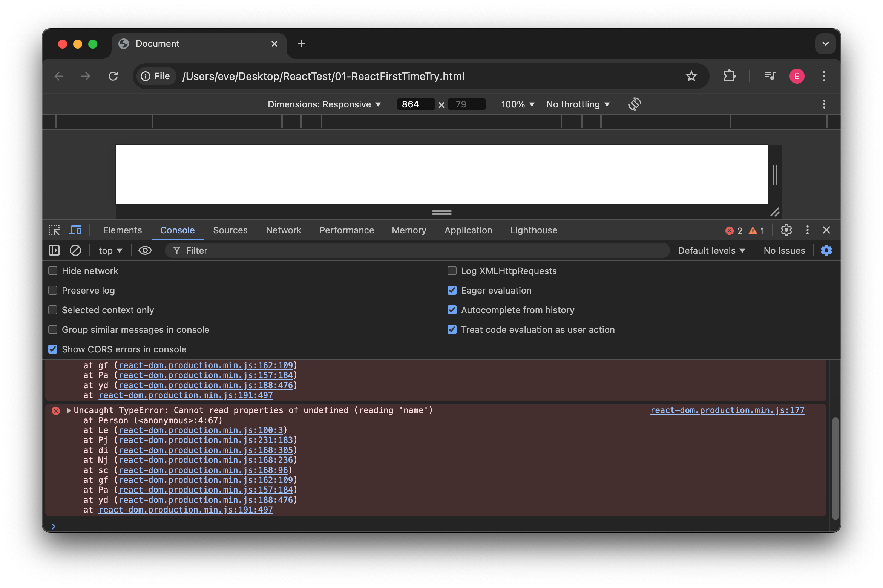This screenshot has height=588, width=883.
Task: Open the No throttling dropdown
Action: coord(578,104)
